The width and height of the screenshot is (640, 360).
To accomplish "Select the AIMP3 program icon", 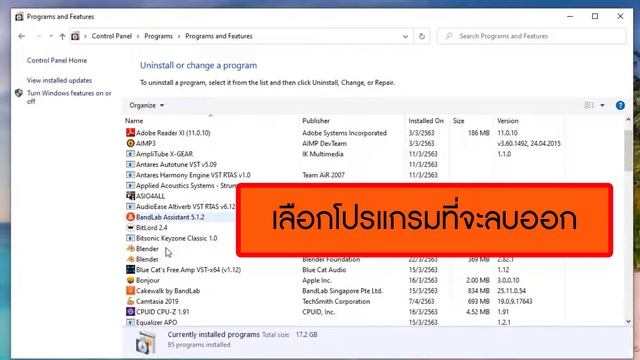I will click(130, 143).
